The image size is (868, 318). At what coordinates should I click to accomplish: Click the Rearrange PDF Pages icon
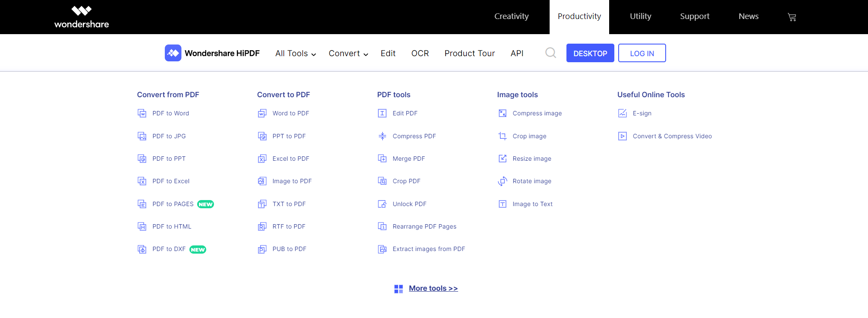[x=382, y=226]
